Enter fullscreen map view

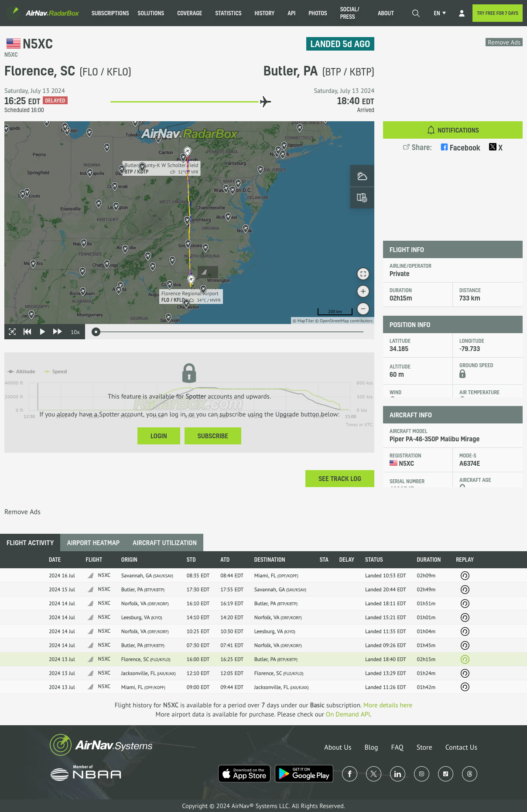pyautogui.click(x=363, y=274)
